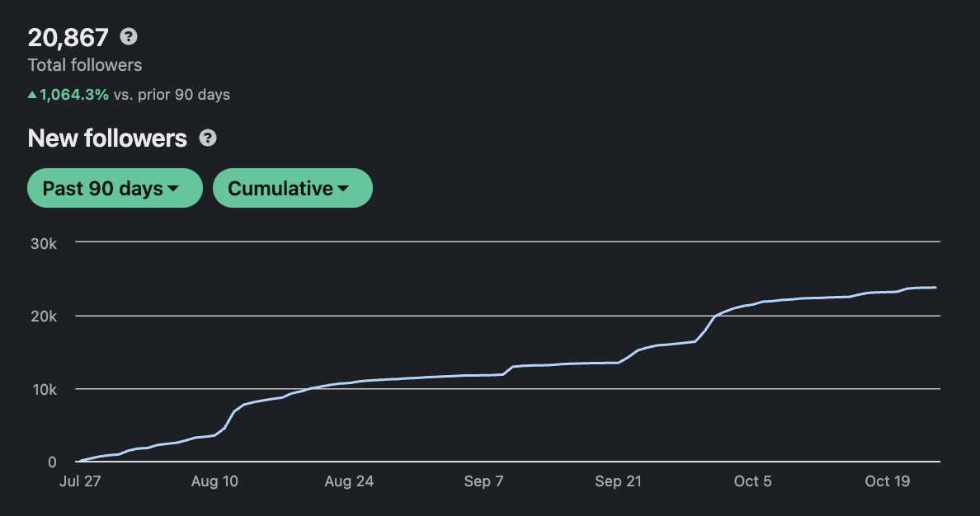Click the New followers section heading
980x516 pixels.
(106, 138)
